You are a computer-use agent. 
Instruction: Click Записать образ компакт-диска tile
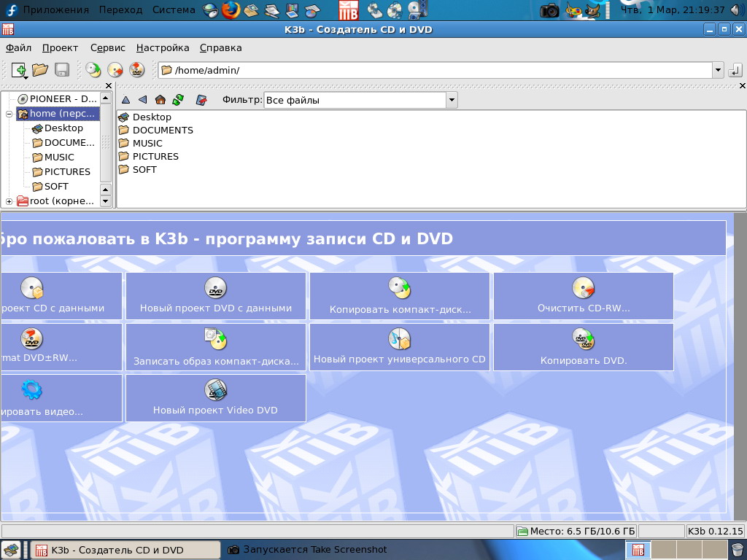click(x=216, y=347)
